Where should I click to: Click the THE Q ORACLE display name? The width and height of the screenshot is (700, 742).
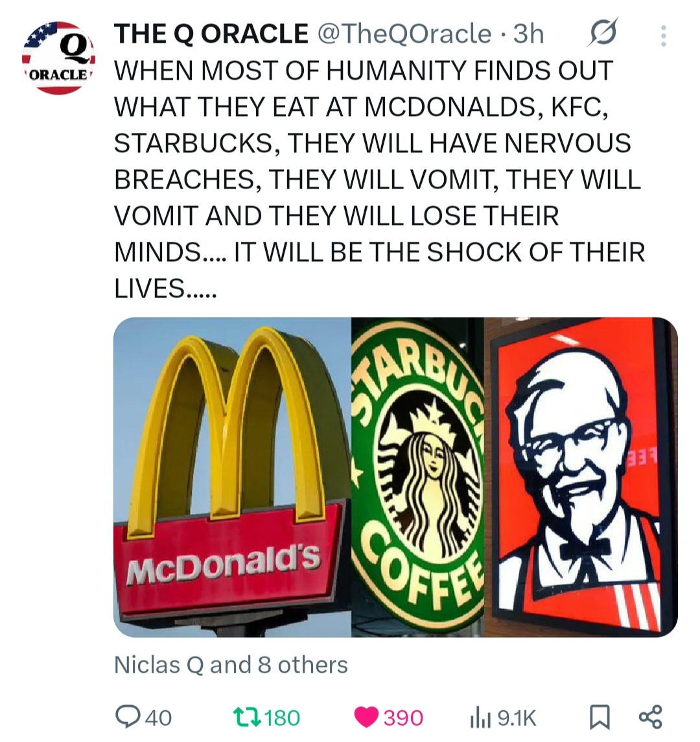211,34
